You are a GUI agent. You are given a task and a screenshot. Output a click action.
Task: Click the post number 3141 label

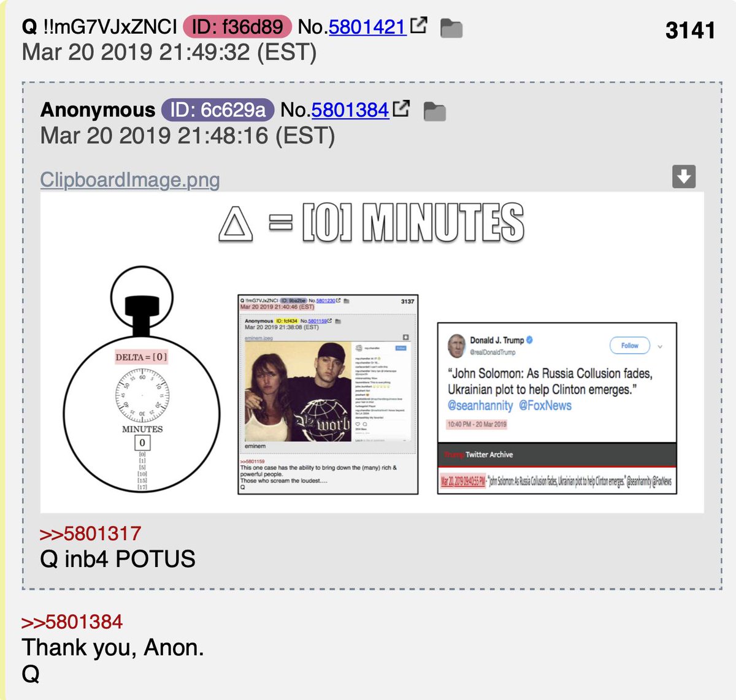pos(690,30)
